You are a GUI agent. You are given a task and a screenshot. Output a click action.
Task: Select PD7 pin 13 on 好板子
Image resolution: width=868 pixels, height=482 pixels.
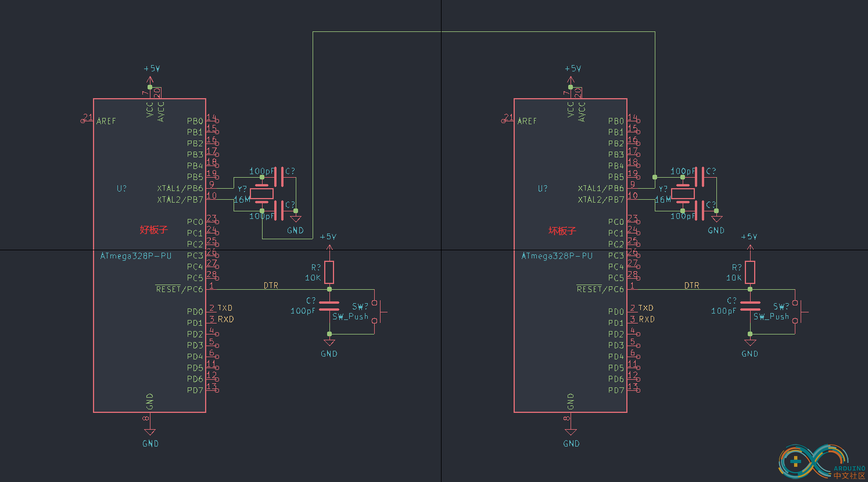point(212,390)
